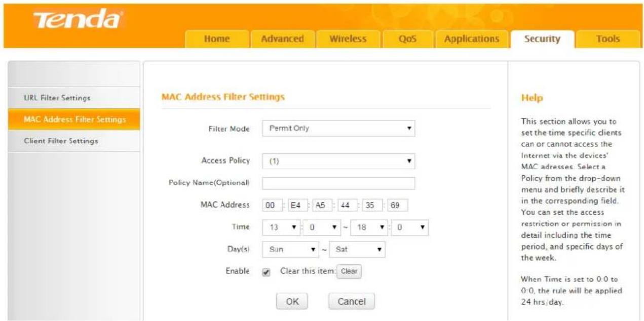This screenshot has height=321, width=644.
Task: Open the start hour dropdown showing 13
Action: (x=281, y=227)
